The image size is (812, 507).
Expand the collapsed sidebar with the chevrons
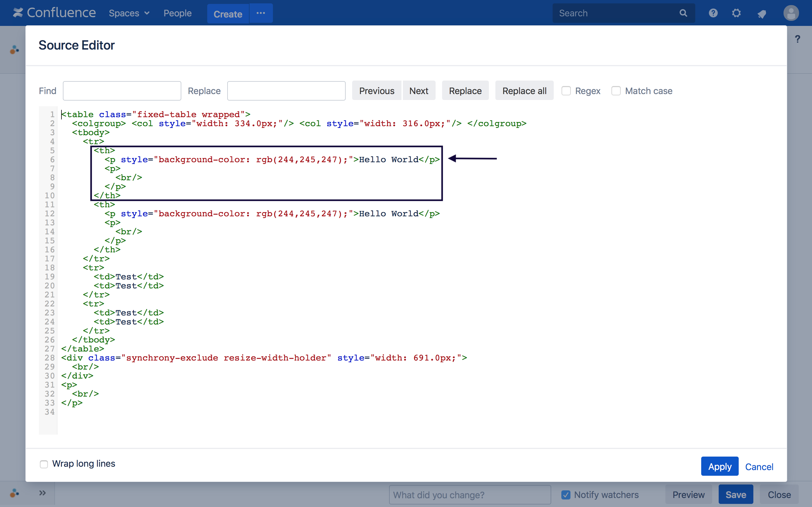43,493
